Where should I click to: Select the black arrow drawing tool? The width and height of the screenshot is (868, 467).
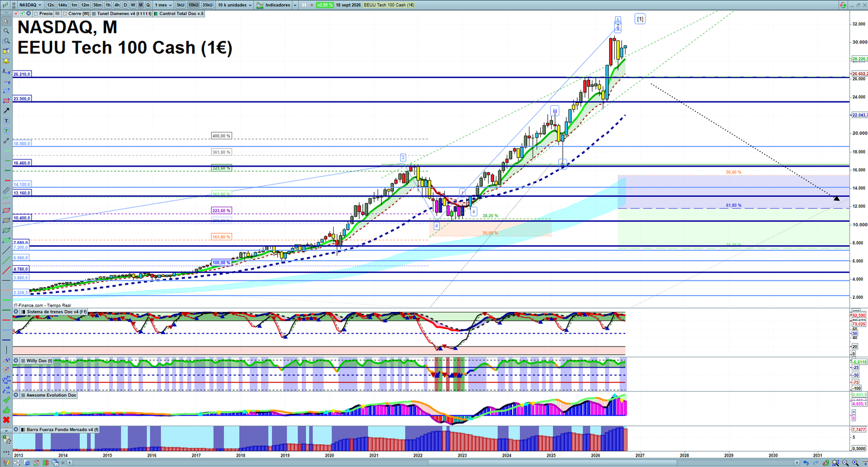pyautogui.click(x=7, y=110)
